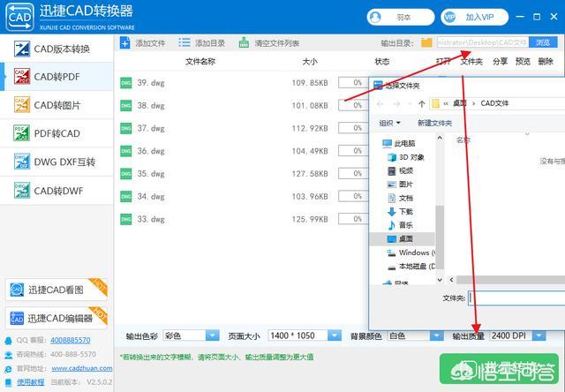The image size is (565, 392).
Task: Click 添加文件 toolbar label
Action: pos(150,43)
